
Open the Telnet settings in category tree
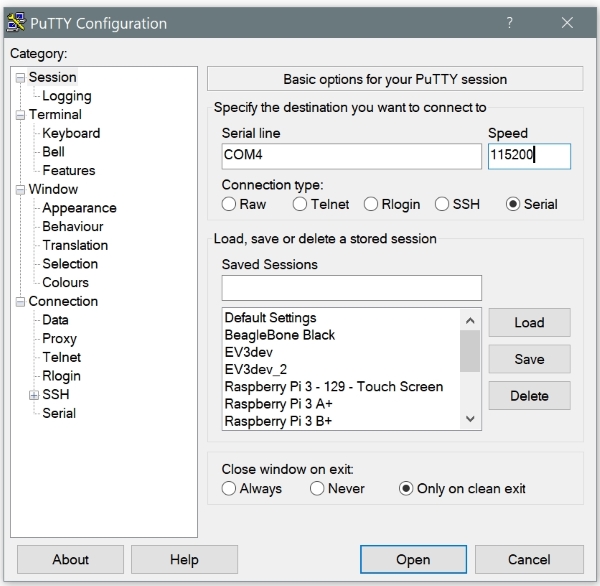[x=61, y=357]
